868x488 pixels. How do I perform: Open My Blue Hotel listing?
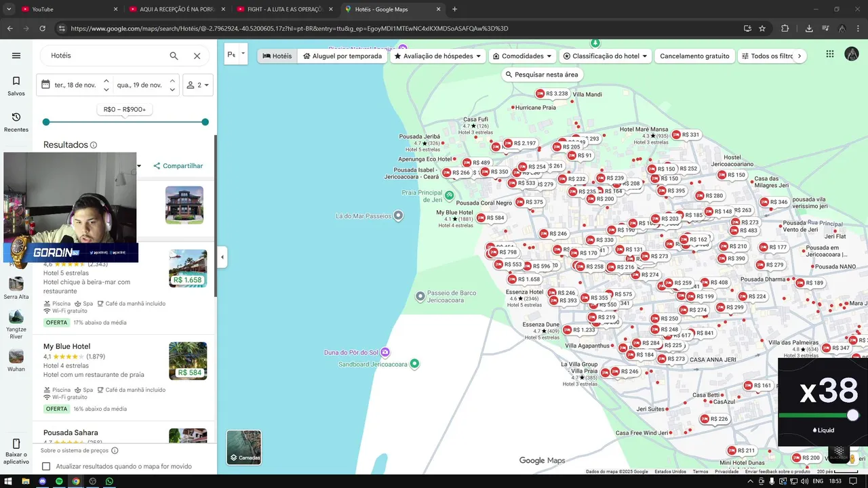pyautogui.click(x=66, y=346)
